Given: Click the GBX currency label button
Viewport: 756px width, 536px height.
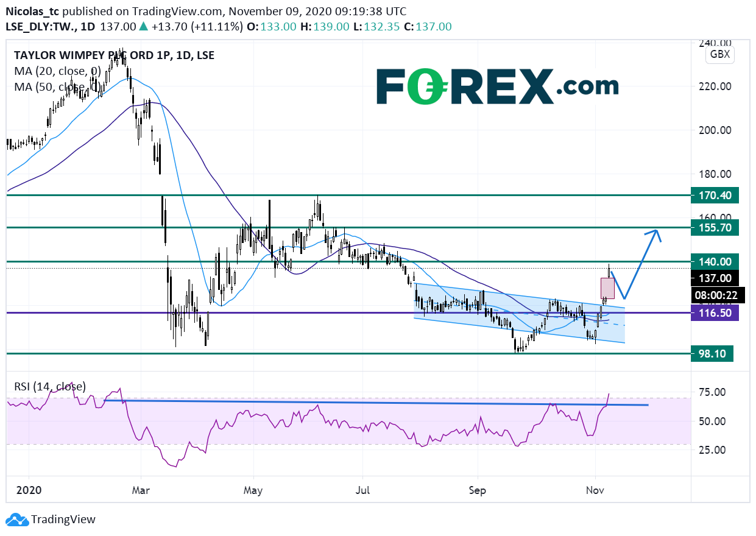Looking at the screenshot, I should point(721,55).
